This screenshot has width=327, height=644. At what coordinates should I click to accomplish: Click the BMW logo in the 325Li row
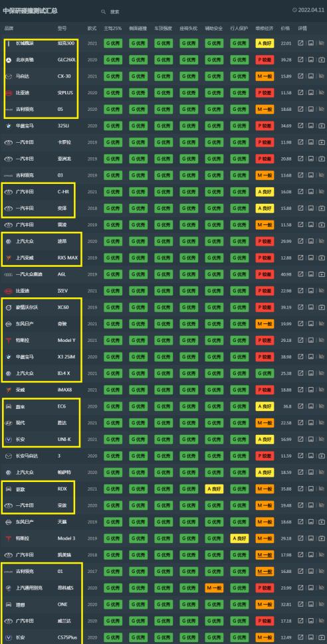(x=8, y=125)
